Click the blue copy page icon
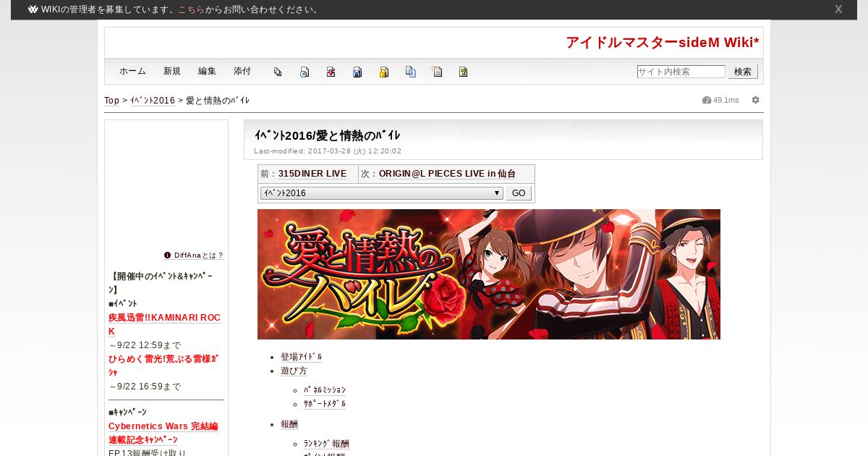The height and width of the screenshot is (456, 868). pyautogui.click(x=411, y=72)
